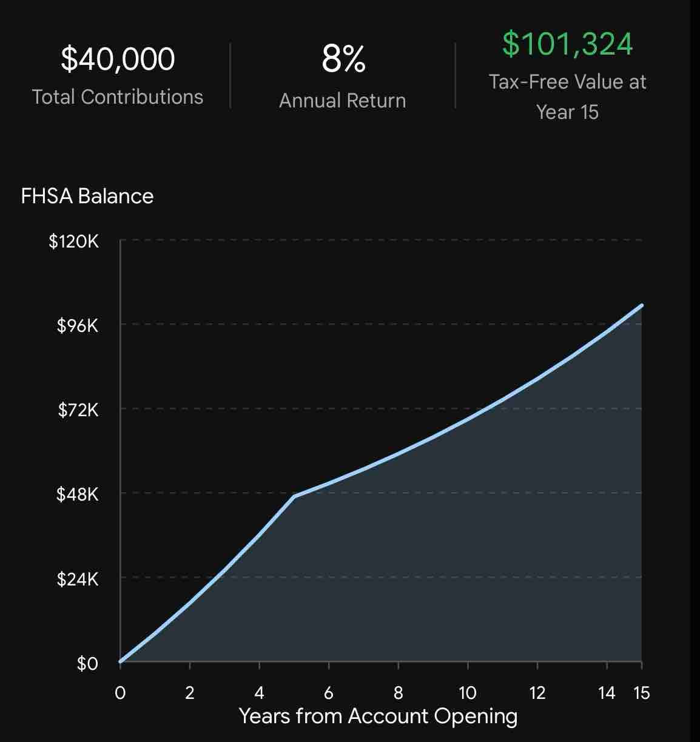The image size is (700, 742).
Task: Select the x-axis tick labeled 14
Action: point(607,693)
